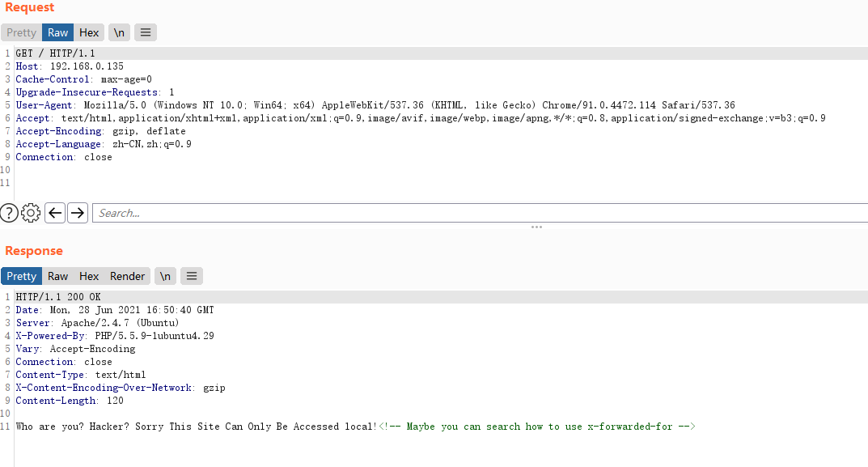Switch Request view to Pretty

[22, 32]
